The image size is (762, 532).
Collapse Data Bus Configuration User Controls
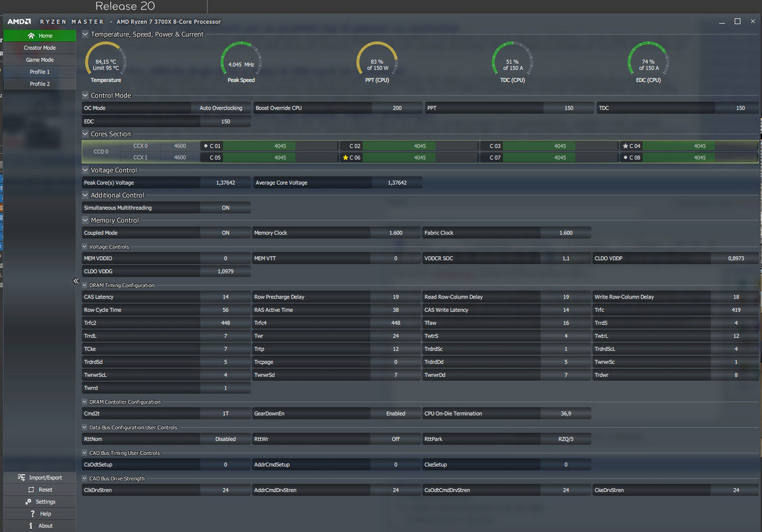[84, 428]
